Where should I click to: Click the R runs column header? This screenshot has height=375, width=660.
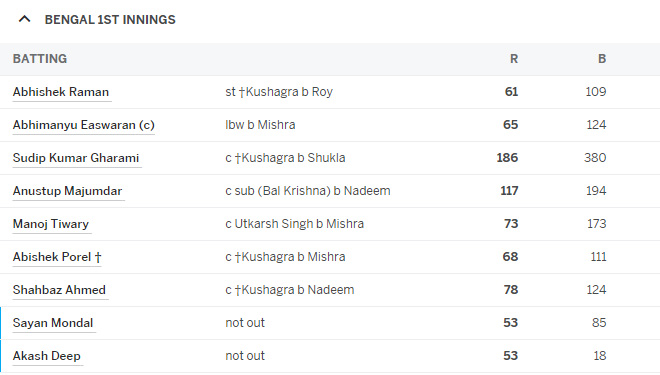click(514, 59)
